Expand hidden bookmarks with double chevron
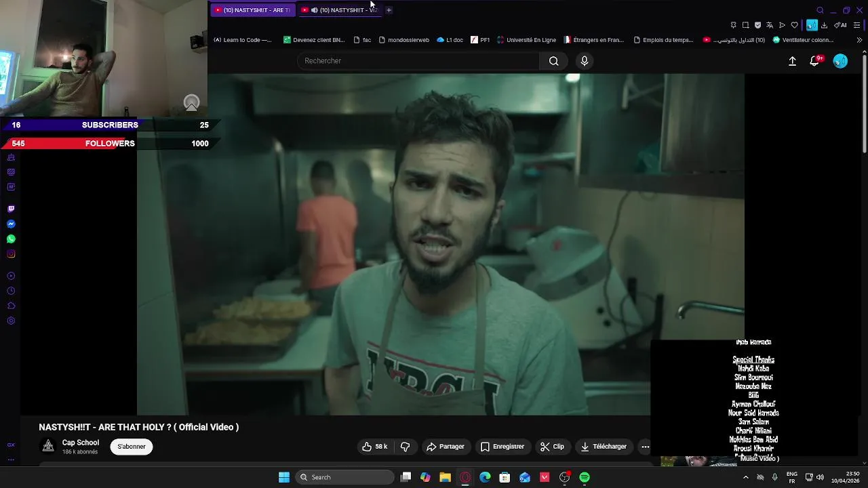 (x=859, y=40)
